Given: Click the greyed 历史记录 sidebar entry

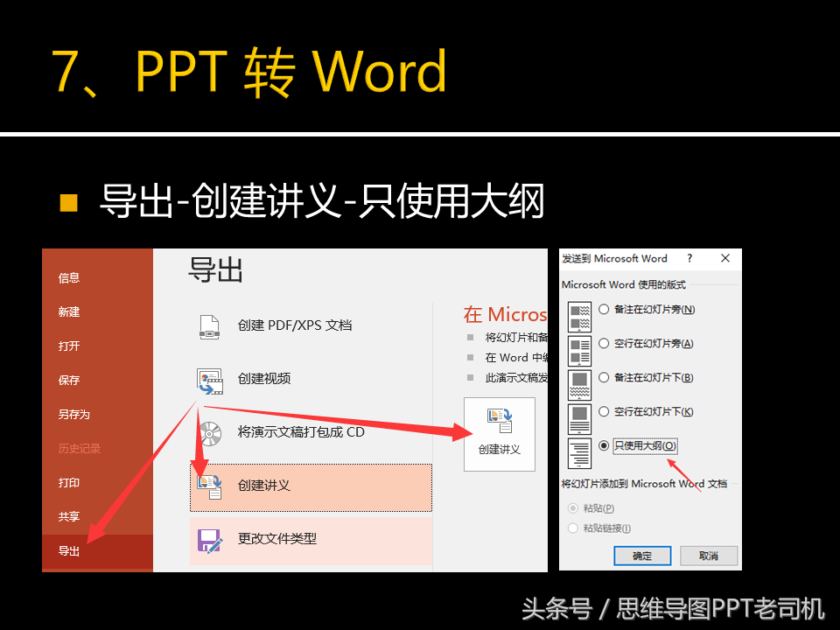Looking at the screenshot, I should tap(80, 448).
